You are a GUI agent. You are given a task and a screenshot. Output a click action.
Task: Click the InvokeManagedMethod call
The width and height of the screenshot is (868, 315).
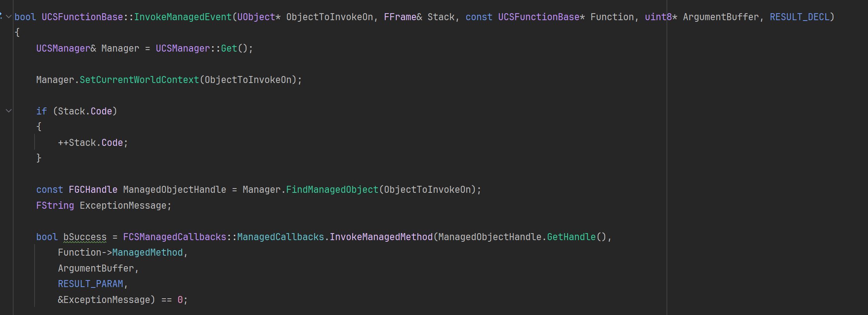(381, 237)
